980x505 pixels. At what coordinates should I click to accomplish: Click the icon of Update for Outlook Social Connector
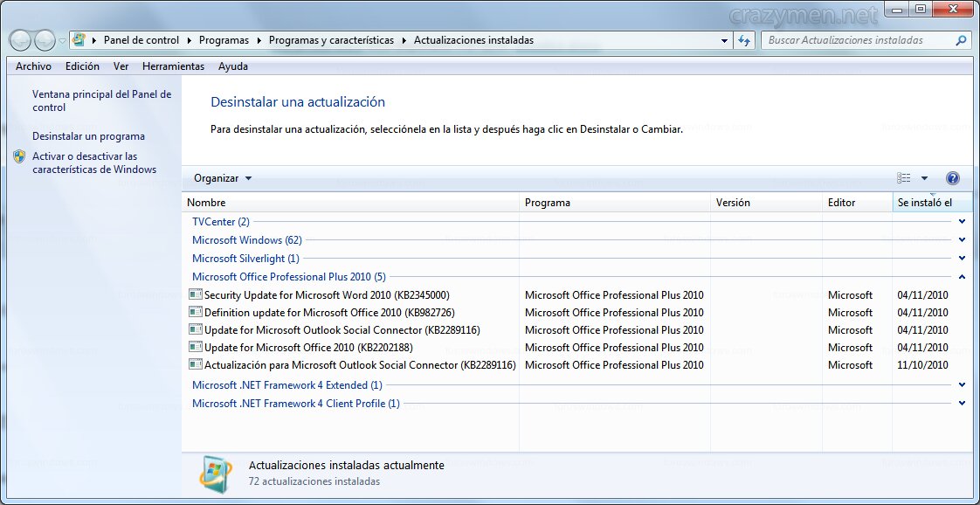[196, 329]
